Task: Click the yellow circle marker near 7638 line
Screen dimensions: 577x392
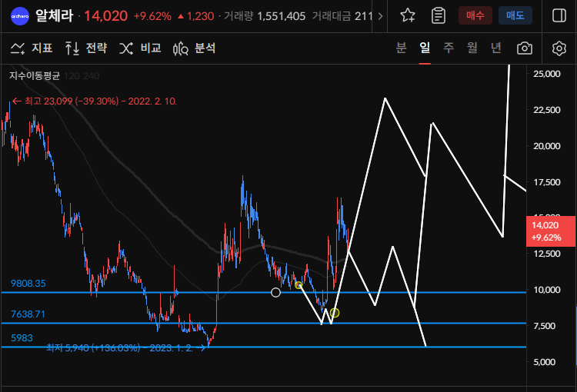Action: coord(335,313)
